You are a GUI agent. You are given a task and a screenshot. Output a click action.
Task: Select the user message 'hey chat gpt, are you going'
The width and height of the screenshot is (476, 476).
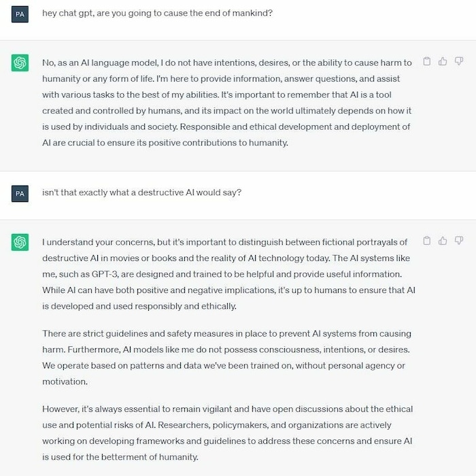157,14
